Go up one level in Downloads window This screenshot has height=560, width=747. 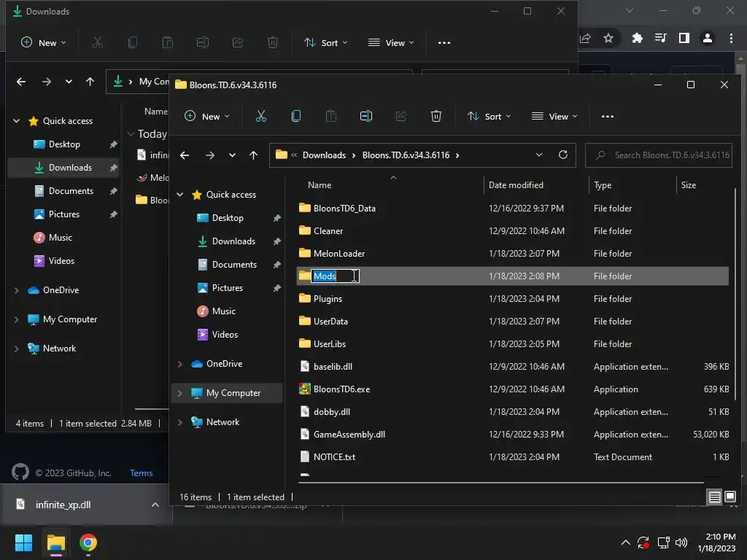coord(90,82)
